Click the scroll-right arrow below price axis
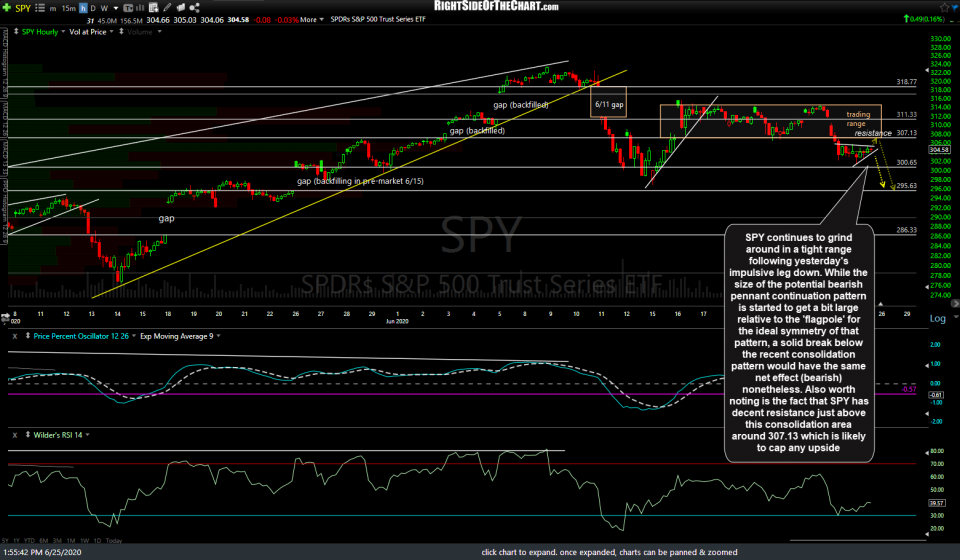 coord(955,304)
